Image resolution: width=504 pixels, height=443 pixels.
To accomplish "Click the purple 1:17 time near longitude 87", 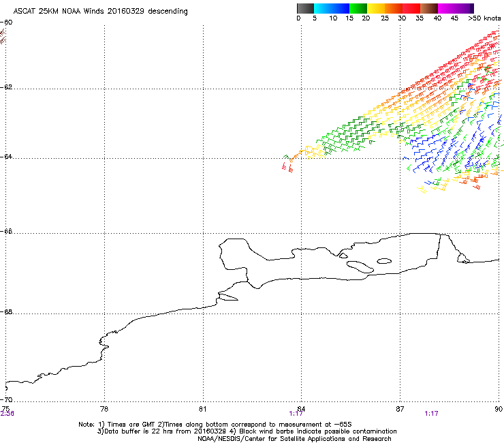I will pos(431,414).
